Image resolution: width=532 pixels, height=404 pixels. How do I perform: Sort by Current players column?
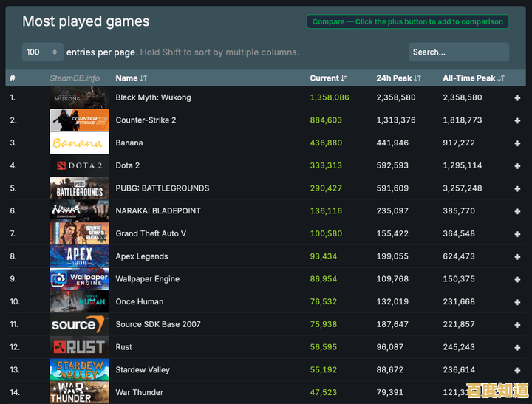pyautogui.click(x=329, y=78)
